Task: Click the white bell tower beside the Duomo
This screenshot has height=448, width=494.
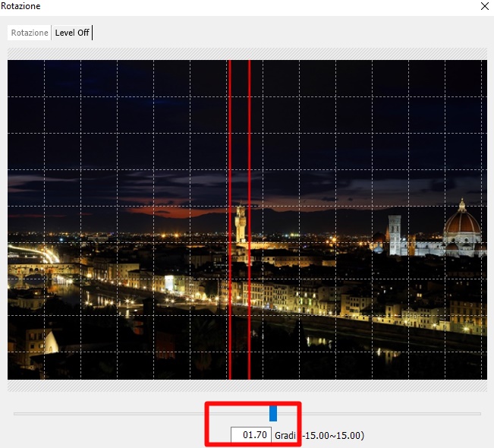Action: coord(394,234)
